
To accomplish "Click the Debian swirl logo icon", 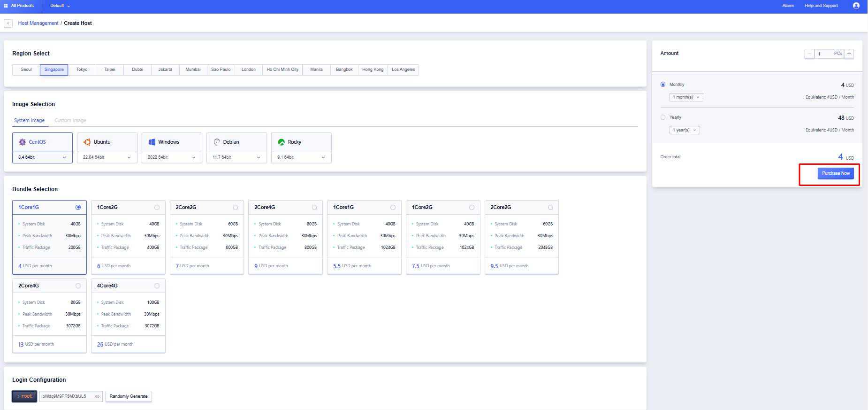I will click(216, 142).
